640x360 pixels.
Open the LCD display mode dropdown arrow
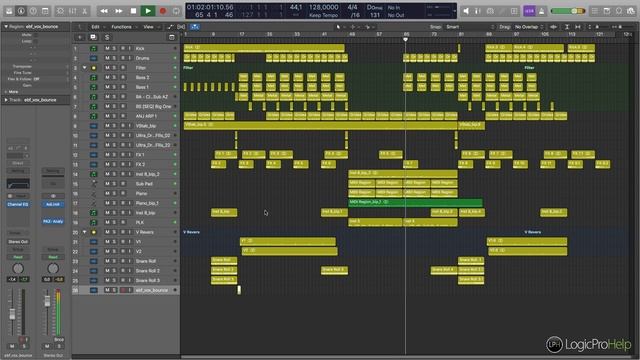454,11
